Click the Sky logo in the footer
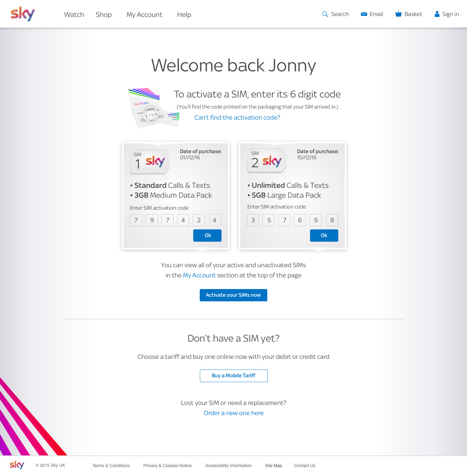This screenshot has height=476, width=467. [x=17, y=465]
